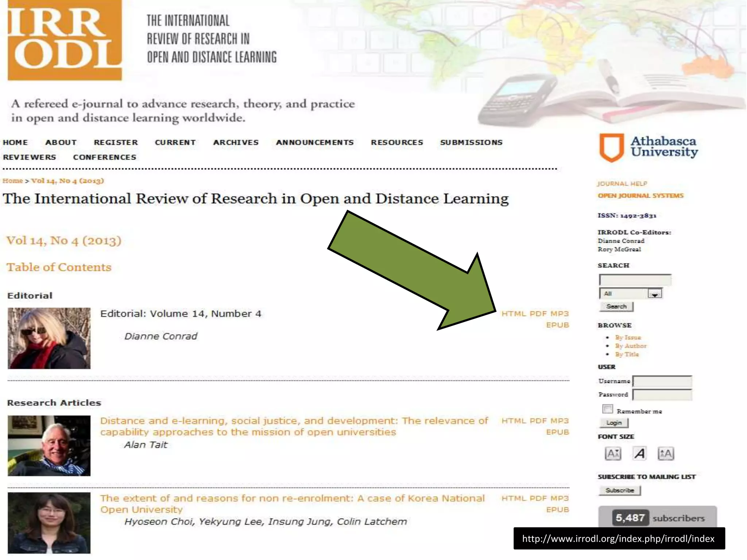Decrease font size icon

click(613, 454)
